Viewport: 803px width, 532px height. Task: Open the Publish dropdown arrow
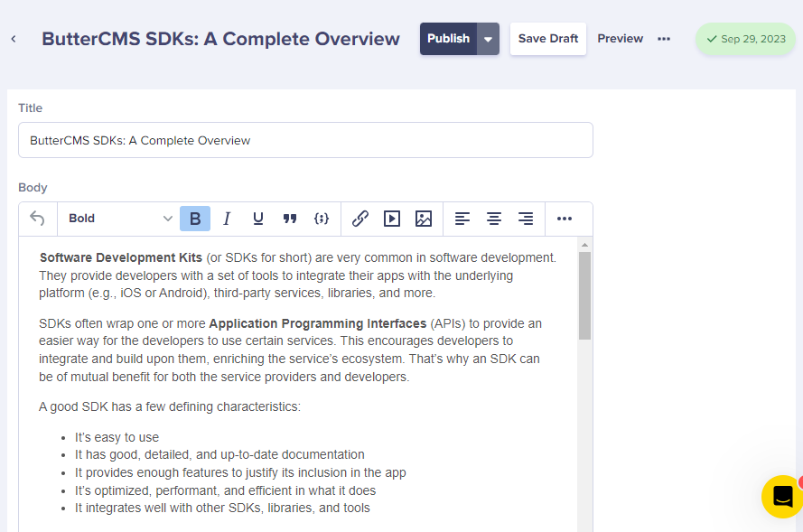(488, 39)
